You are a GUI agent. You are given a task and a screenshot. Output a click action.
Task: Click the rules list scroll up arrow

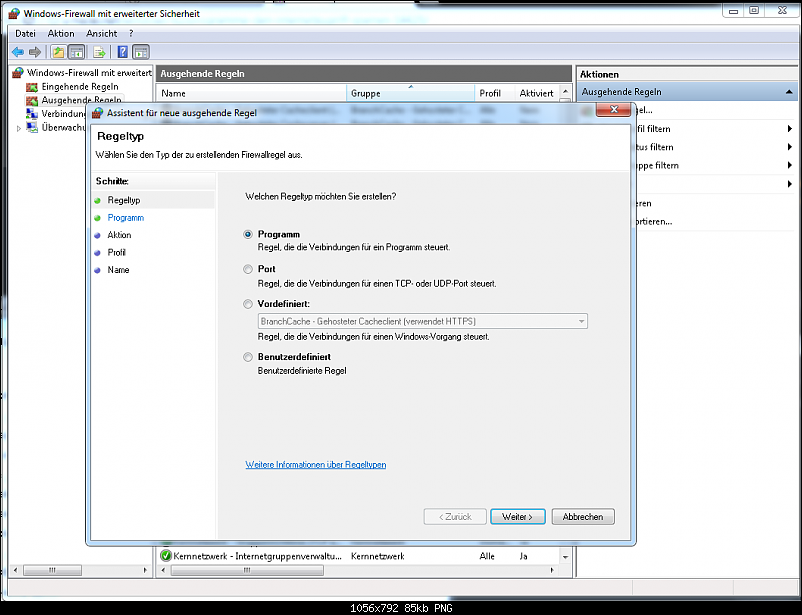[565, 92]
